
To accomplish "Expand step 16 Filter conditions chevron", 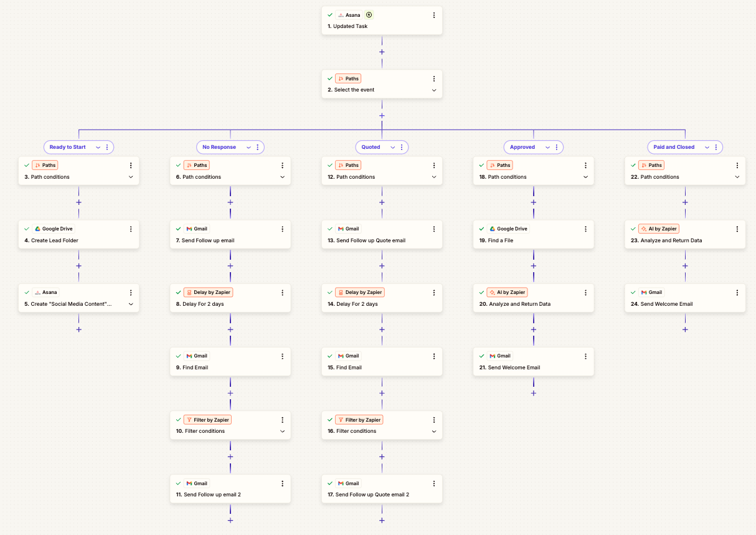I will [x=434, y=431].
